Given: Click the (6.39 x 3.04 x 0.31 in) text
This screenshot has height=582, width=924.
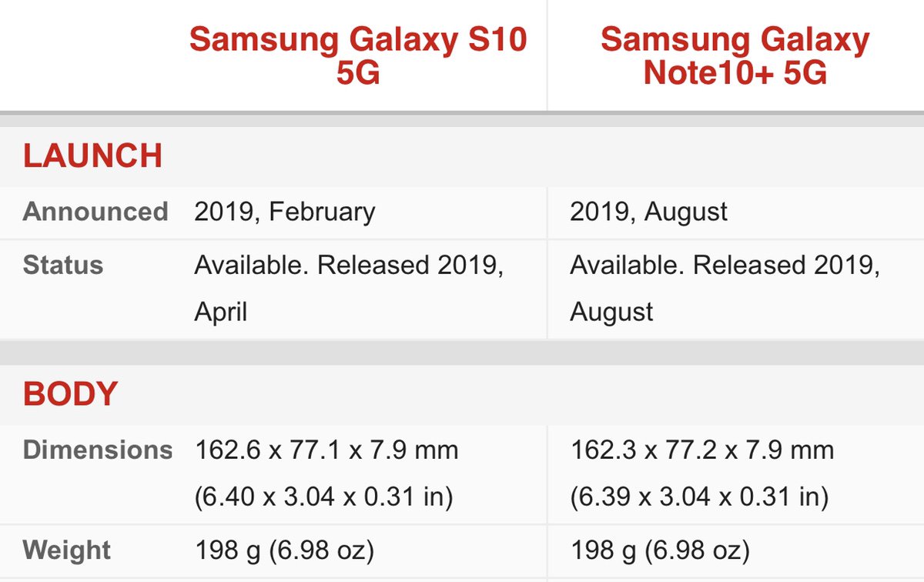Looking at the screenshot, I should pyautogui.click(x=699, y=497).
